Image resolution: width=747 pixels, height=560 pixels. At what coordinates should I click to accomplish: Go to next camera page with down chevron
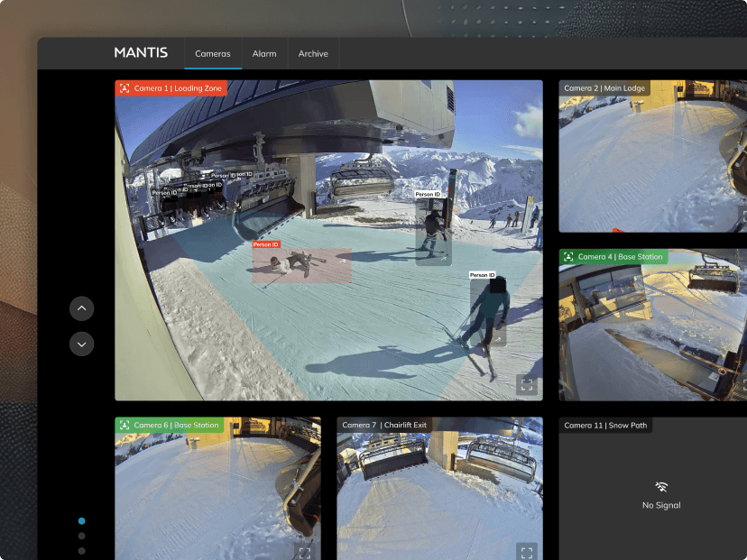(81, 344)
